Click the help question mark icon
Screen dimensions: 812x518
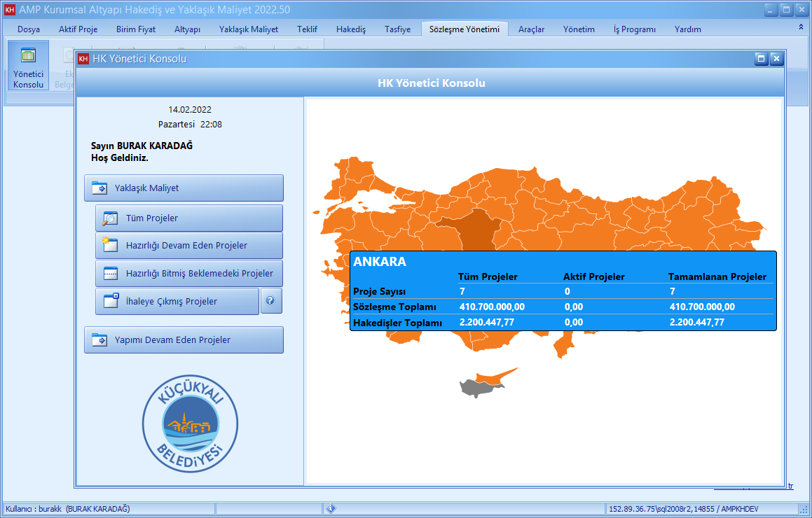click(271, 300)
